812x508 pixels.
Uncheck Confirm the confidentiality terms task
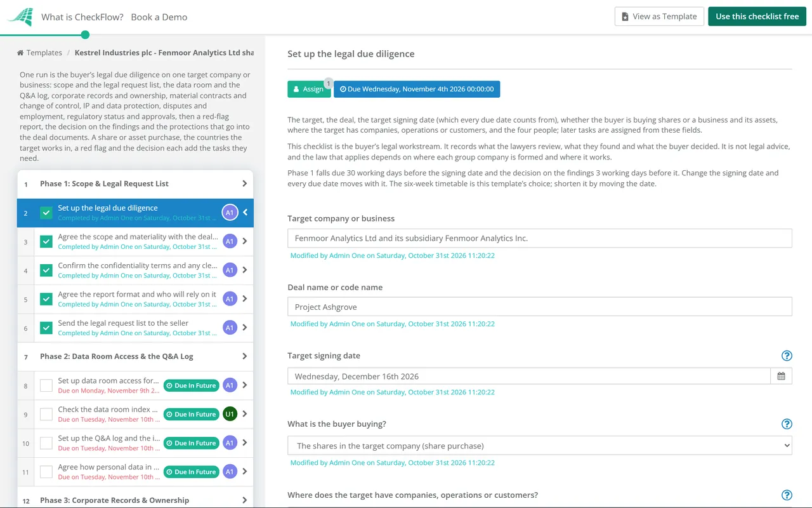tap(46, 271)
